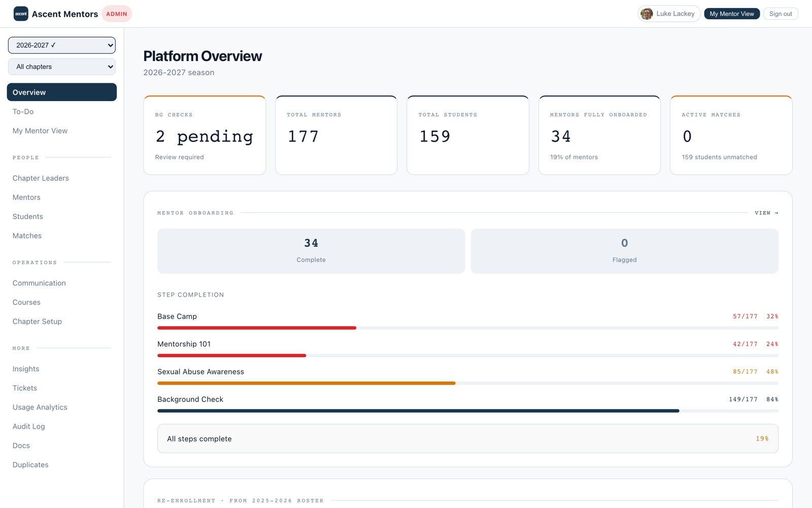Open the To-Do page
This screenshot has height=508, width=812.
point(23,111)
